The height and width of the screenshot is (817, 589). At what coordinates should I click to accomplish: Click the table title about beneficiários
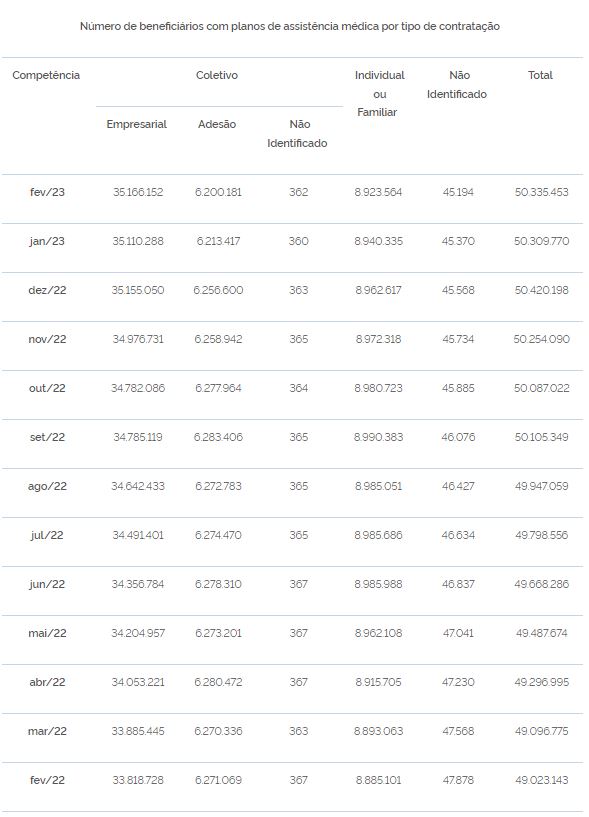[x=290, y=26]
